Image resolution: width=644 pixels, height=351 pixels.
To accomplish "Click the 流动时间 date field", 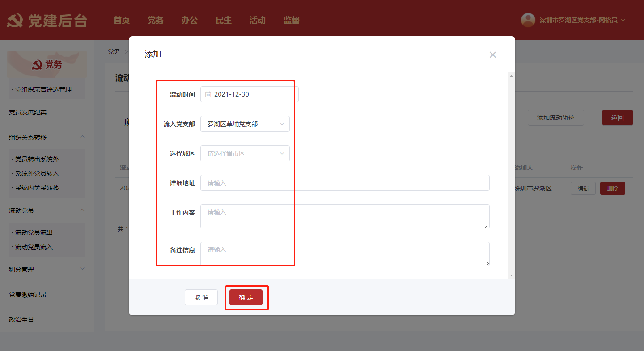I will (x=250, y=94).
